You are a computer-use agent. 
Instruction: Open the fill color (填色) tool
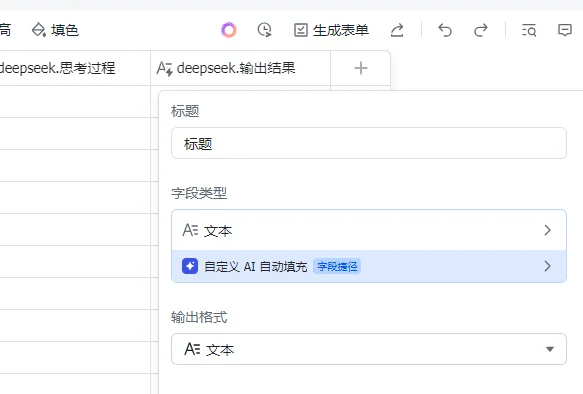tap(55, 30)
